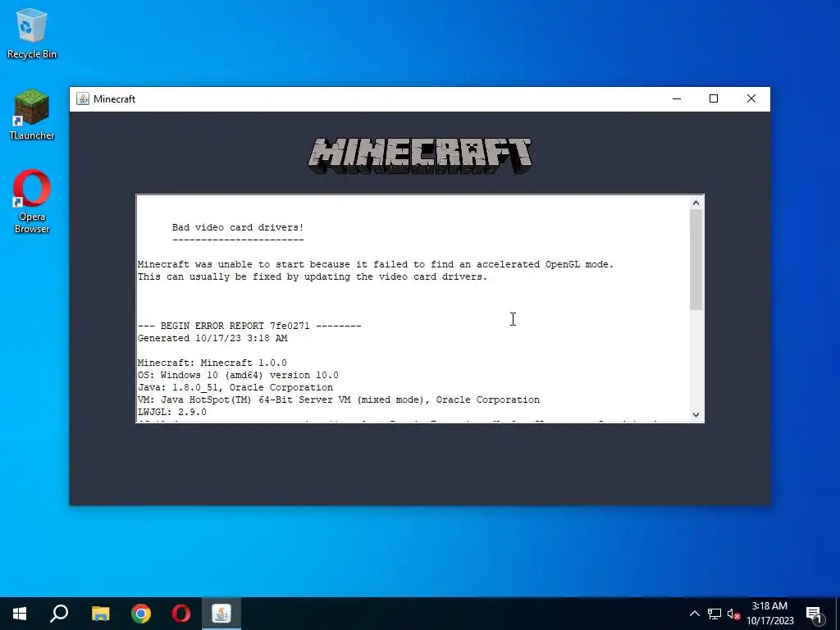Screen dimensions: 840x630
Task: Open the network status tray icon
Action: [714, 614]
